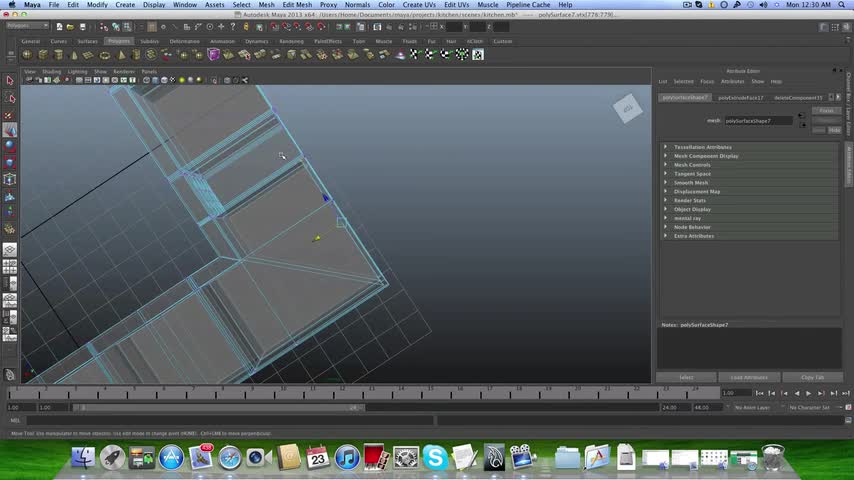The width and height of the screenshot is (854, 480).
Task: Open the Edit Mesh menu
Action: click(297, 5)
